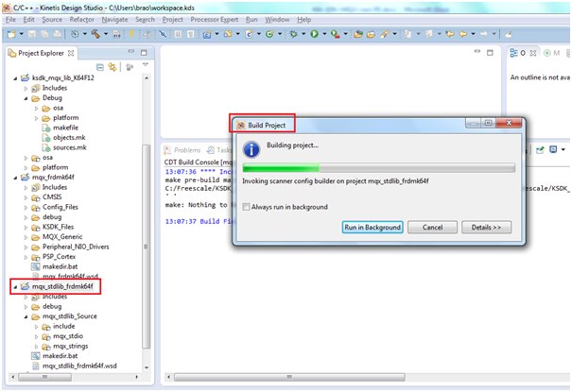The image size is (572, 392).
Task: Click the pin console icon
Action: coord(540,150)
